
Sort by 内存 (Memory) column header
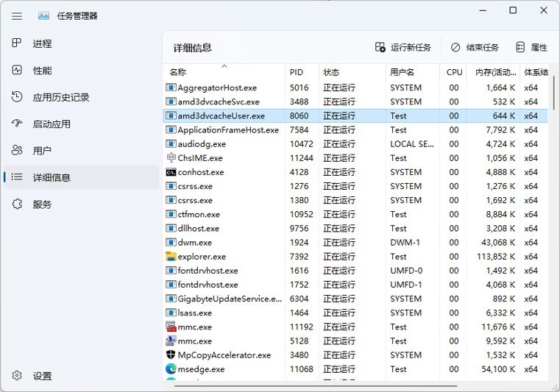[x=493, y=72]
